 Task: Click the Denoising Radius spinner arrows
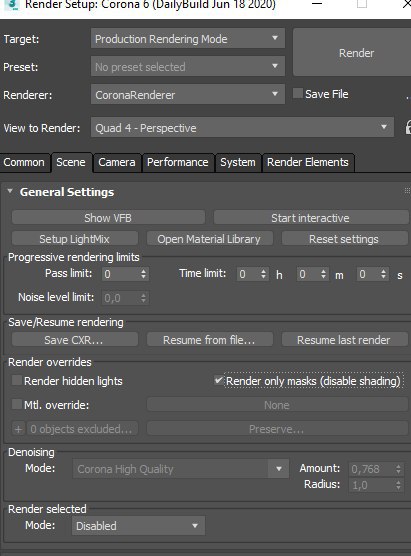pos(398,485)
